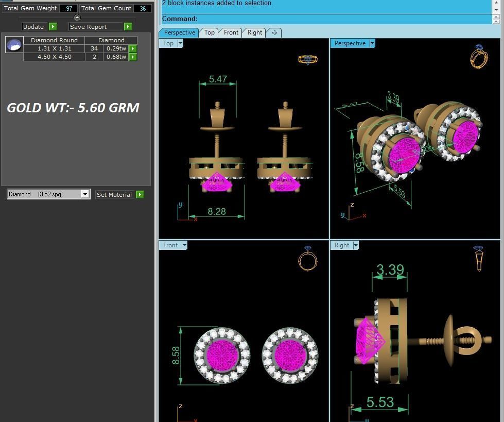
Task: Click the Set Material button
Action: coord(115,195)
